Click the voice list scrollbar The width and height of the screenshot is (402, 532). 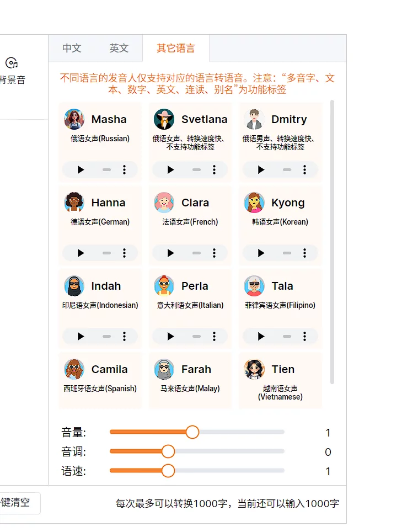click(332, 242)
